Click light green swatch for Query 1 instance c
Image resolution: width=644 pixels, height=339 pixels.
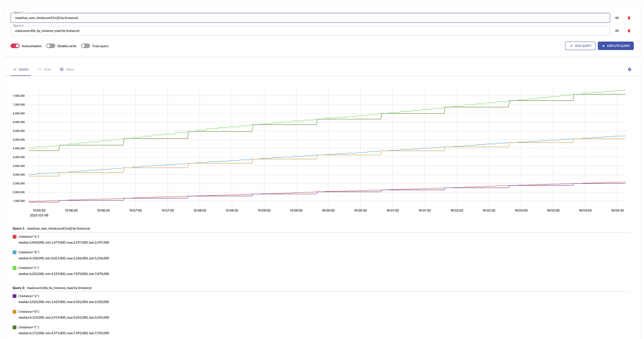[14, 268]
